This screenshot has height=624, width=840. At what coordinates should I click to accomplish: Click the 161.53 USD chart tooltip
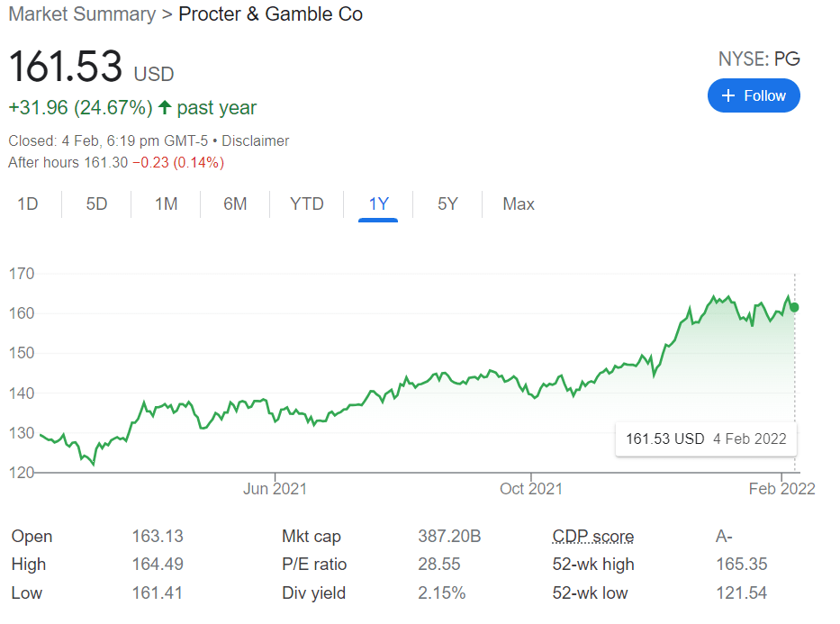[x=706, y=439]
